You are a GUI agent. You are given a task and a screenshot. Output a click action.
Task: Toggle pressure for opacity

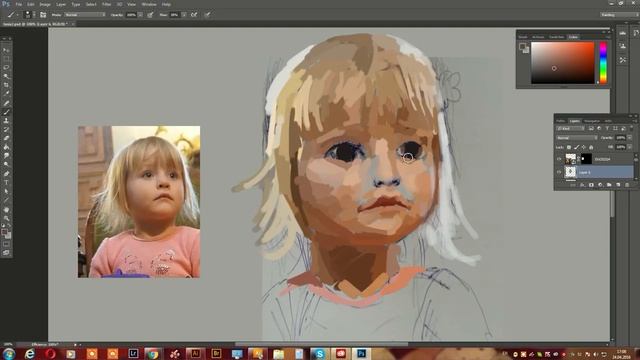click(x=150, y=15)
